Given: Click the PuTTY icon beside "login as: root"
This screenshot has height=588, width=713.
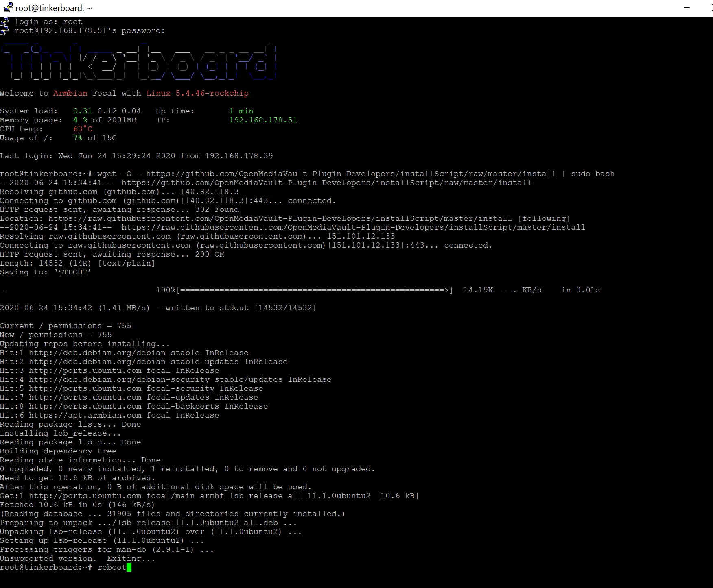Looking at the screenshot, I should [x=4, y=22].
